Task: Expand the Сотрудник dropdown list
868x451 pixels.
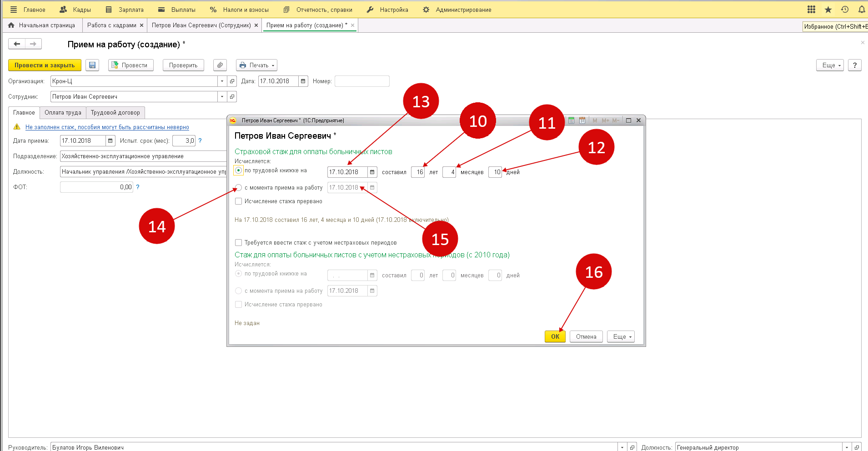Action: [222, 97]
